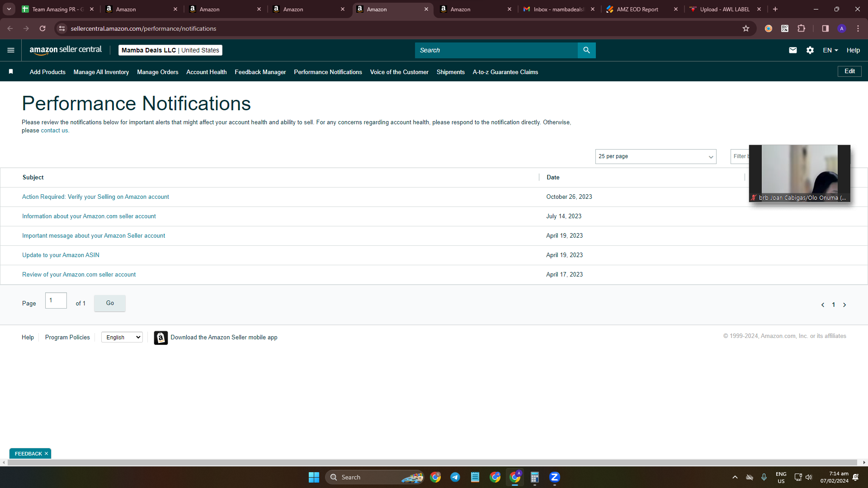This screenshot has width=868, height=488.
Task: Click the Seller Central search field
Action: [496, 50]
